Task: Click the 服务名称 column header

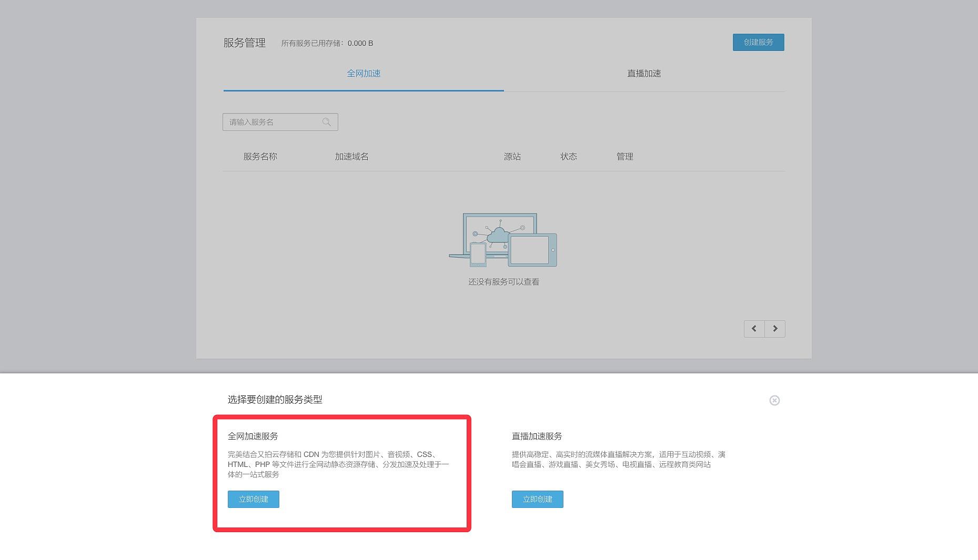Action: point(260,157)
